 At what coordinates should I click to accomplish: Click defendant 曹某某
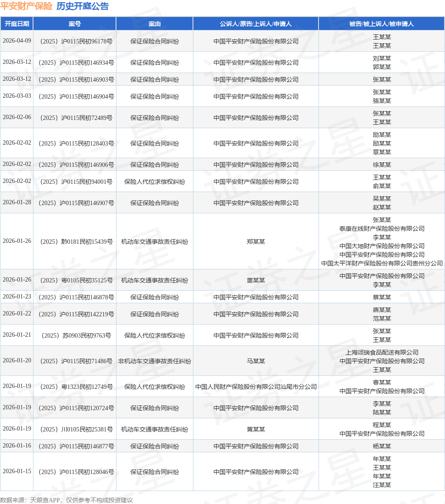tap(382, 382)
